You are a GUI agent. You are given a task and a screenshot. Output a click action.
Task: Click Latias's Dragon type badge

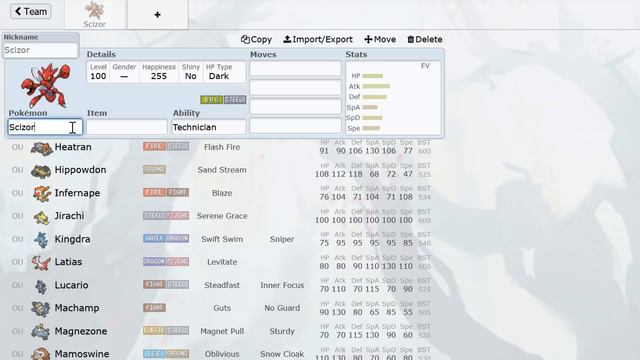(x=154, y=262)
